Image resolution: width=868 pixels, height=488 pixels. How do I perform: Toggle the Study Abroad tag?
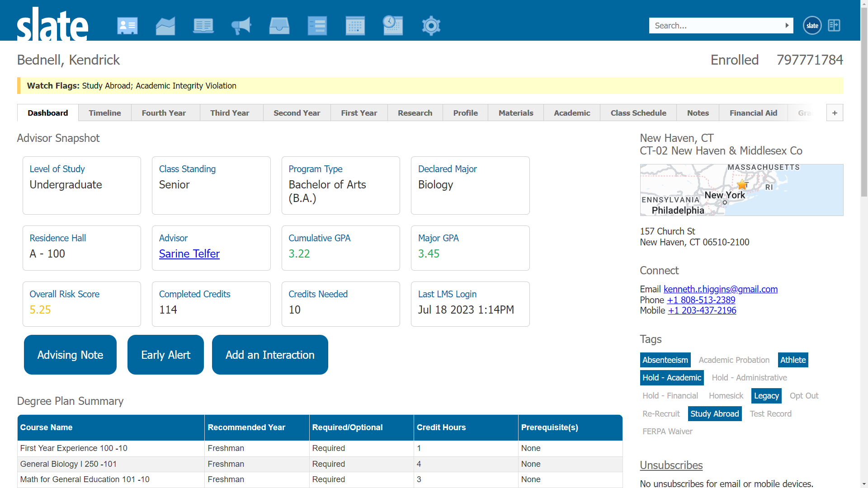[714, 414]
